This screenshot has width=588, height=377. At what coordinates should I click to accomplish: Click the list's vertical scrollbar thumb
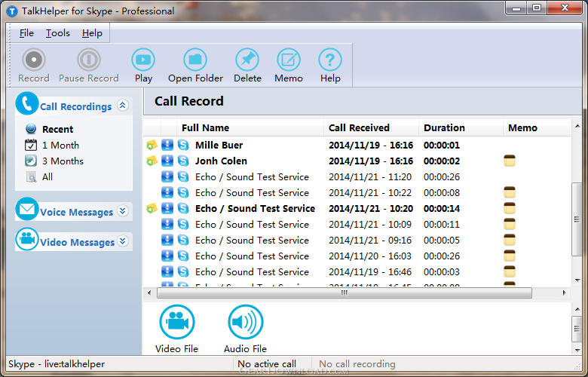pyautogui.click(x=577, y=219)
